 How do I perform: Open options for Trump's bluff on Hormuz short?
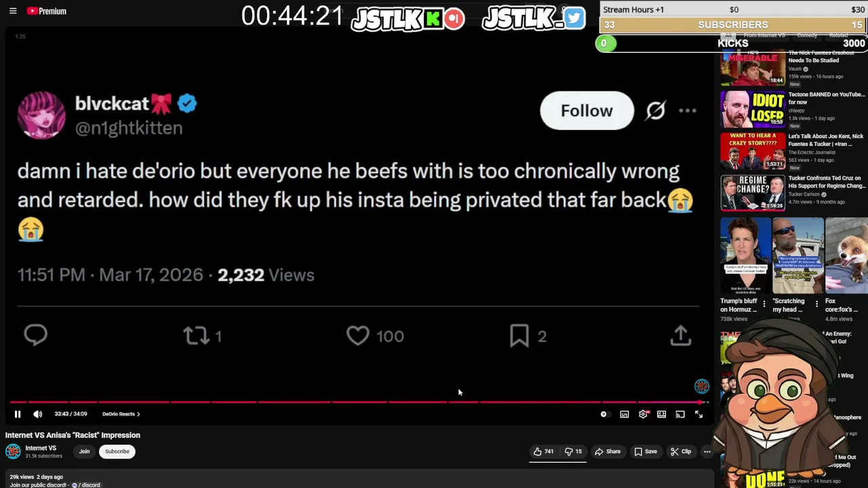coord(764,304)
